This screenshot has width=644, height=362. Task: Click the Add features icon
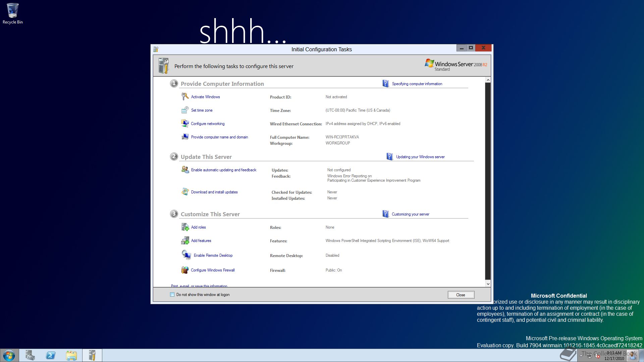tap(185, 241)
